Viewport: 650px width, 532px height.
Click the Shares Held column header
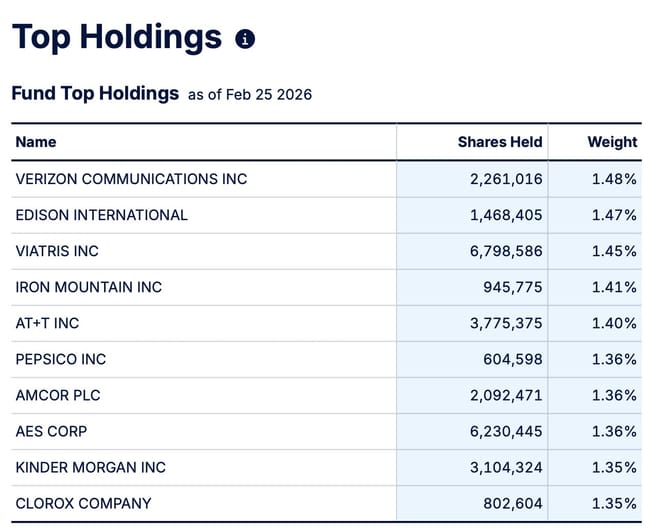500,142
